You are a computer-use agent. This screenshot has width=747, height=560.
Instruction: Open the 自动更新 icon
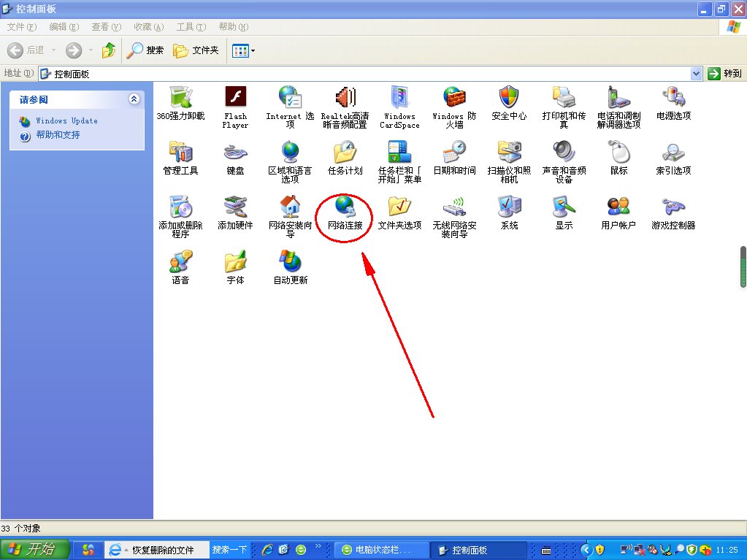coord(290,262)
